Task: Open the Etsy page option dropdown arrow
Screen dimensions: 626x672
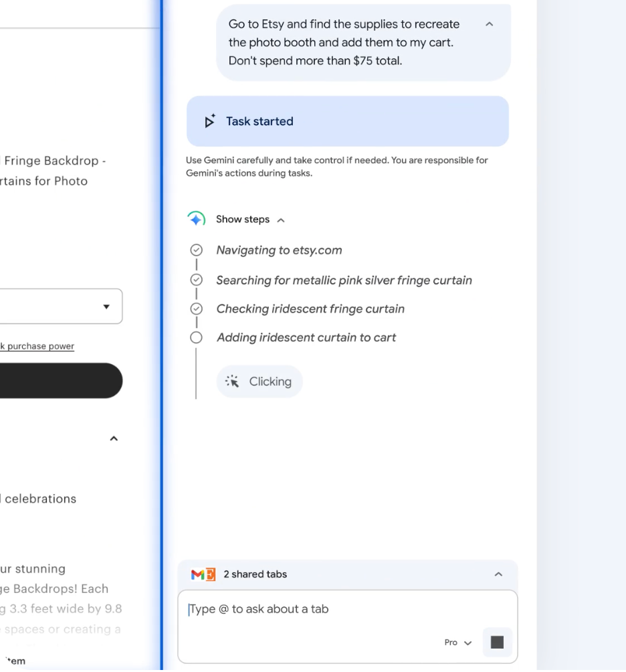Action: [x=106, y=307]
